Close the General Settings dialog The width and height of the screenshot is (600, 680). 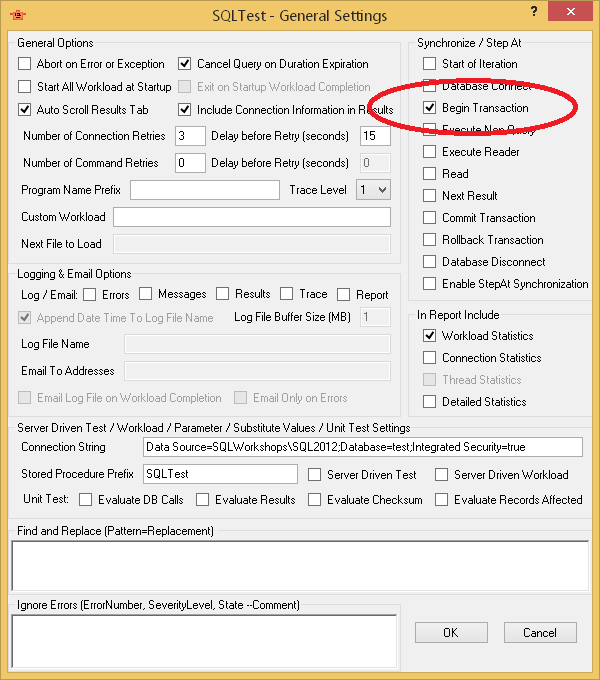(x=571, y=12)
